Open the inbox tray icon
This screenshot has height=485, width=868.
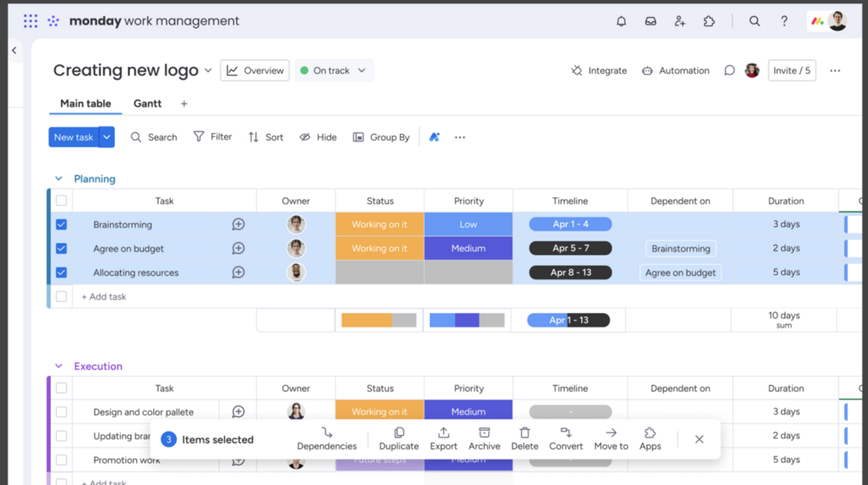click(x=650, y=21)
